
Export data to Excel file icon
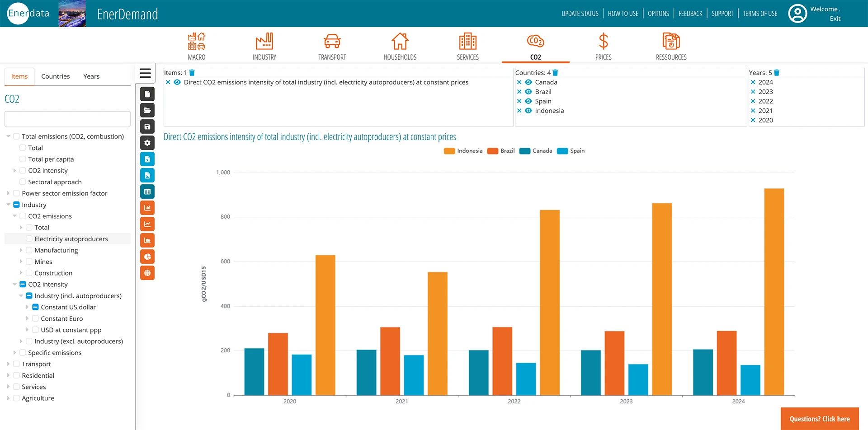pyautogui.click(x=147, y=159)
